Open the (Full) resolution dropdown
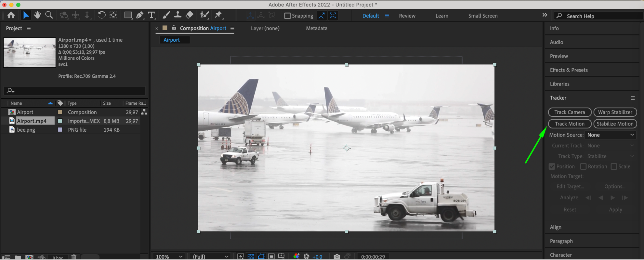 pyautogui.click(x=210, y=256)
